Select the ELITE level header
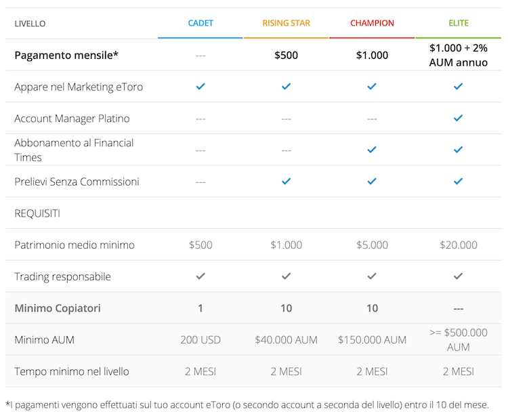Viewport: 508px width, 420px height. (x=459, y=23)
